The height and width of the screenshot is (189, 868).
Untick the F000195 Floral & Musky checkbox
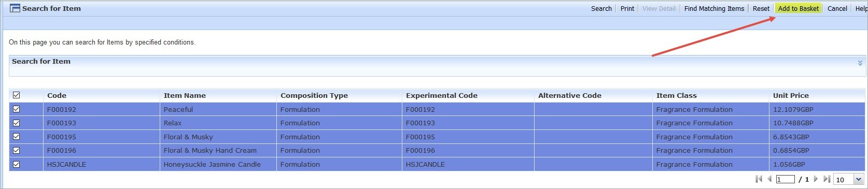[x=16, y=137]
